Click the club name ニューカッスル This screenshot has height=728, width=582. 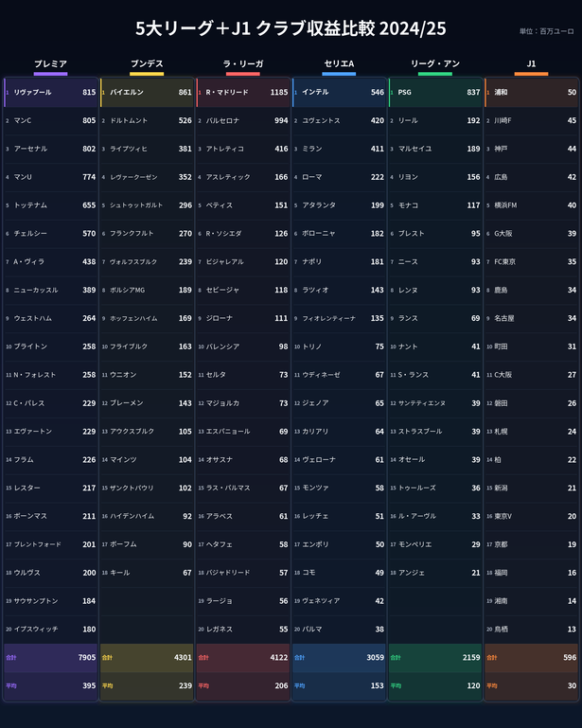(x=36, y=291)
